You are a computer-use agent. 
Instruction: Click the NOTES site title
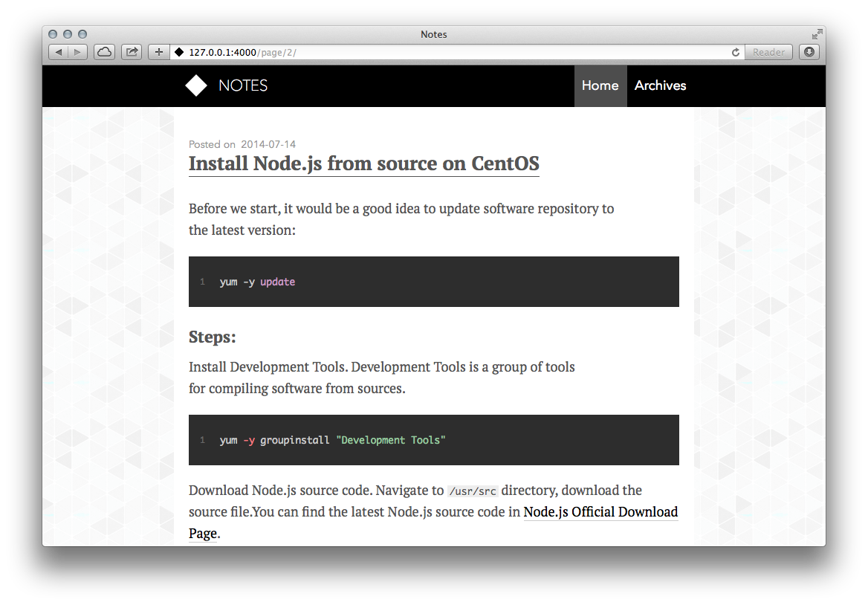[x=243, y=85]
